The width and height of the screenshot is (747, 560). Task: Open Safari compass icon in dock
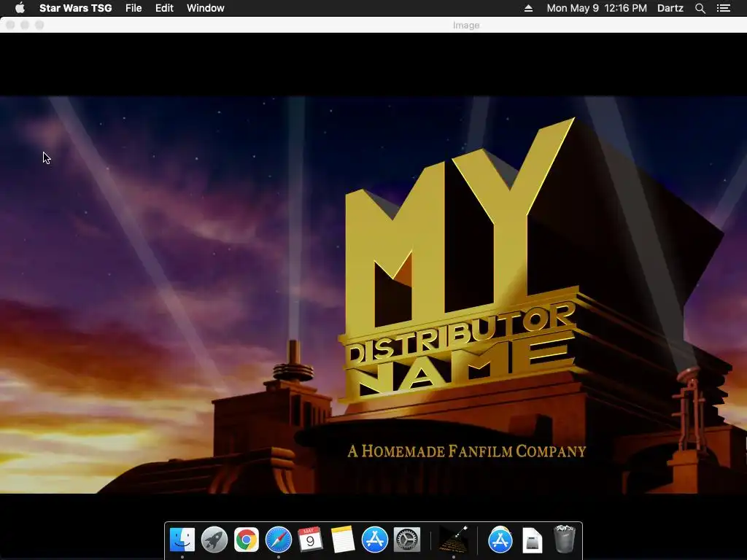(278, 540)
